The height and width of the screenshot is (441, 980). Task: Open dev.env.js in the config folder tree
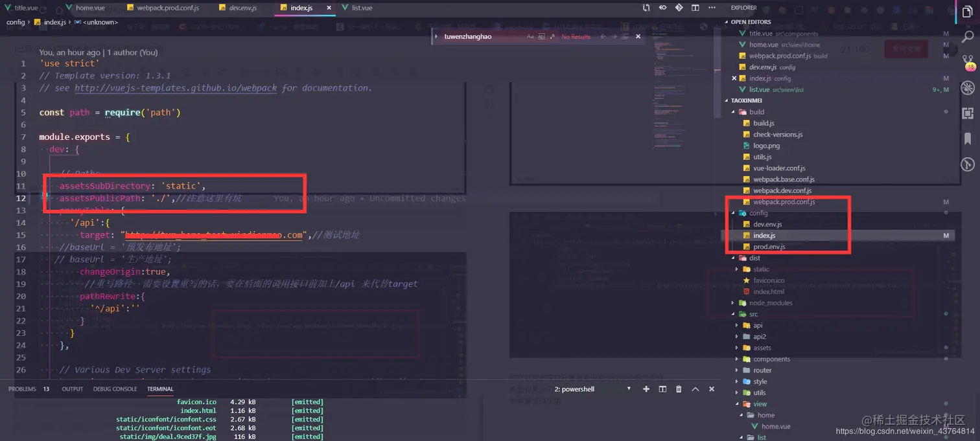click(767, 224)
